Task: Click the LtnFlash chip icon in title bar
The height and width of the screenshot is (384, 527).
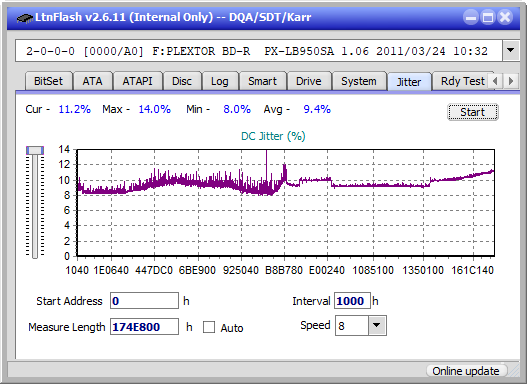Action: (x=24, y=17)
